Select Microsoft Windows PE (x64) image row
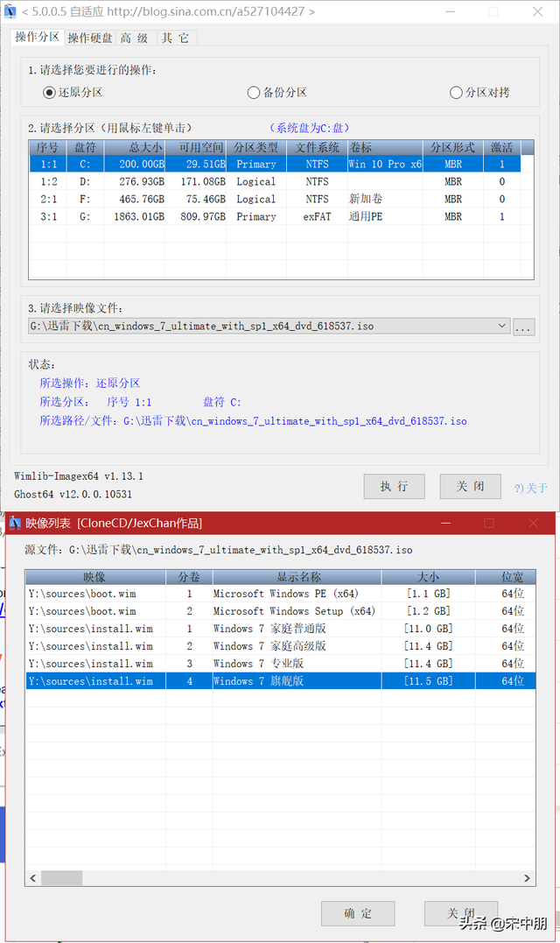This screenshot has height=943, width=560. [281, 594]
